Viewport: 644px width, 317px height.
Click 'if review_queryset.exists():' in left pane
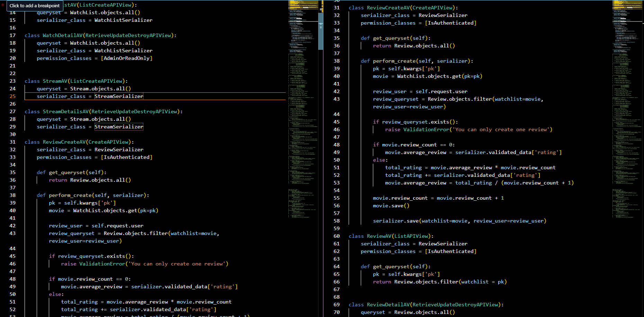click(91, 256)
